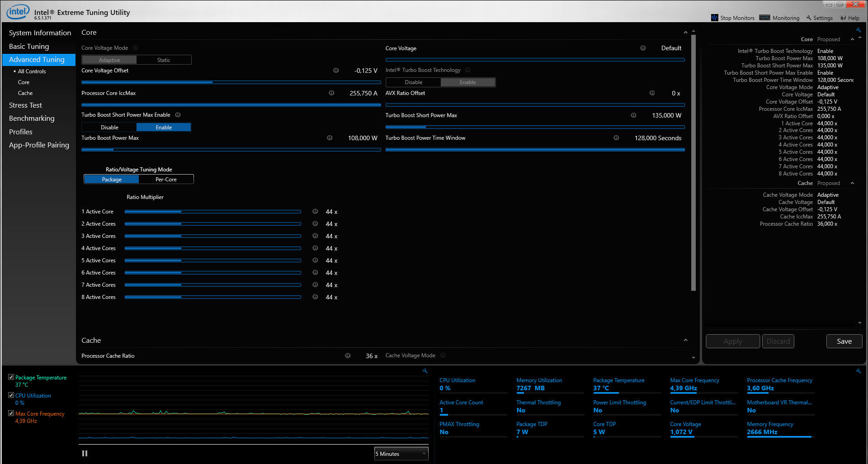Open info icon for Turbo Boost Power Max
Viewport: 868px width, 464px height.
[330, 138]
